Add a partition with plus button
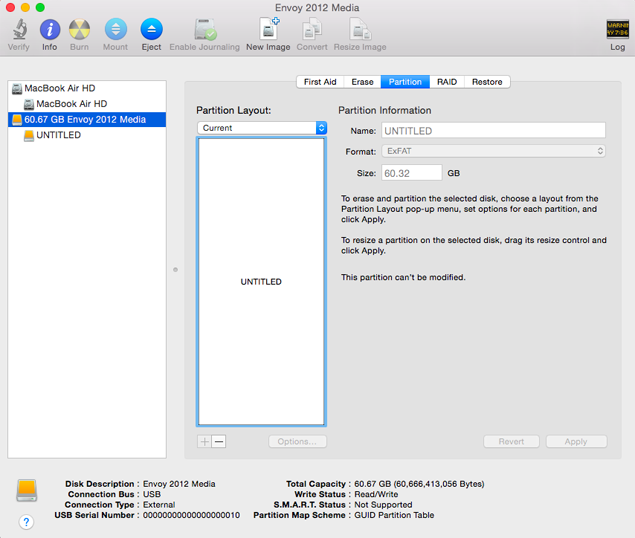 [x=205, y=442]
